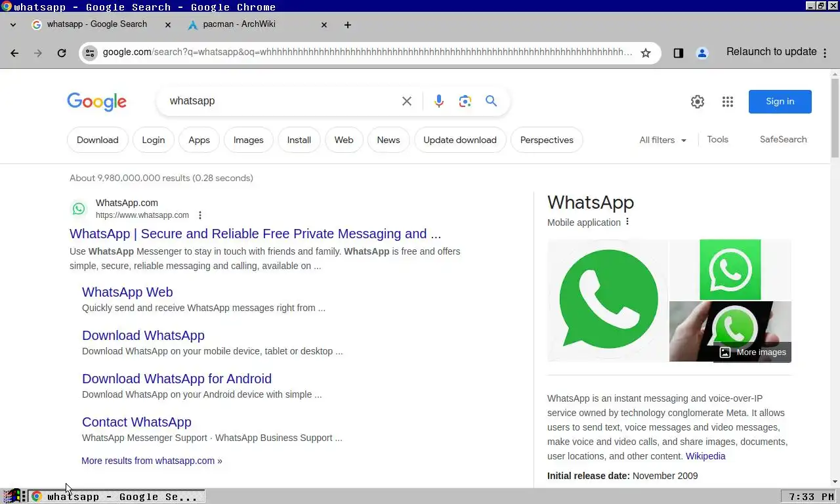Search by image with the Lens camera icon
The image size is (840, 504).
[465, 101]
